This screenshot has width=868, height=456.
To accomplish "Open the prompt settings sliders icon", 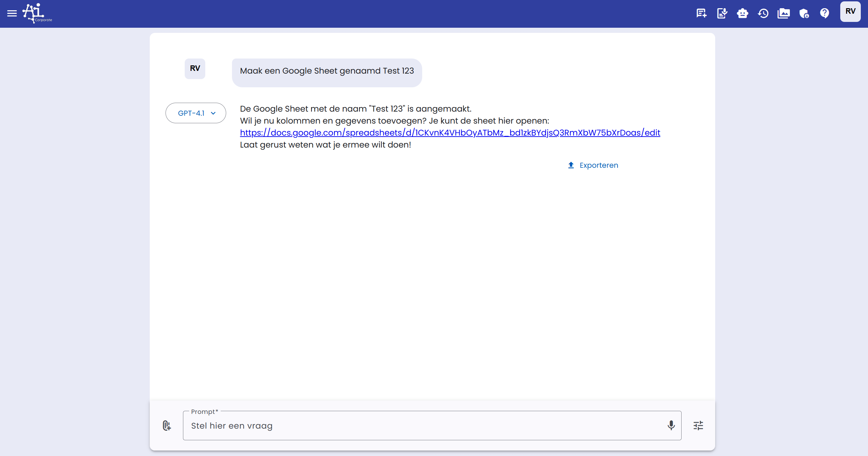I will 698,426.
